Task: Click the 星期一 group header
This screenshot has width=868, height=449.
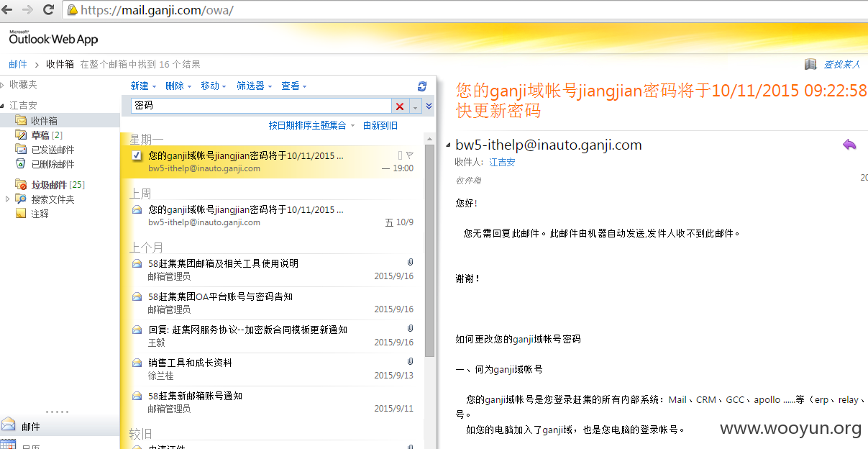Action: [x=147, y=139]
